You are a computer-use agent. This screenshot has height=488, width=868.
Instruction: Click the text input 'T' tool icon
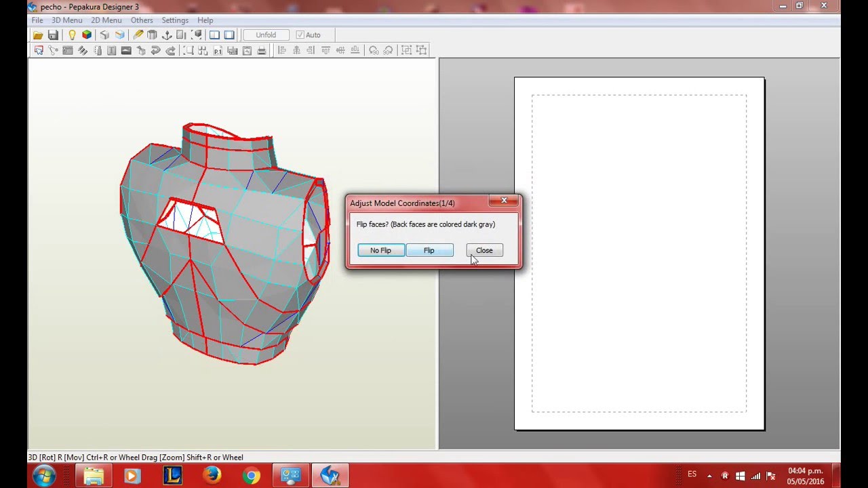pos(111,50)
